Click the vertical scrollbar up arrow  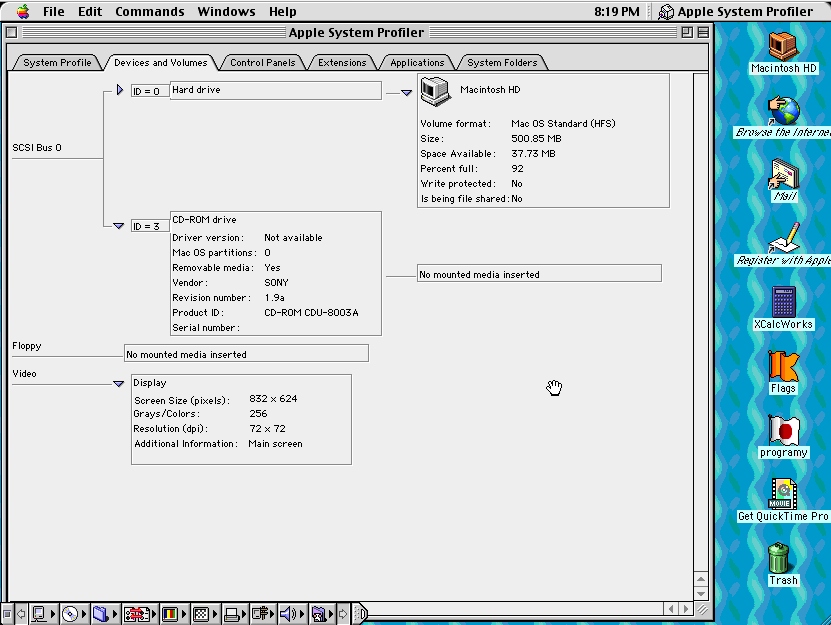701,579
